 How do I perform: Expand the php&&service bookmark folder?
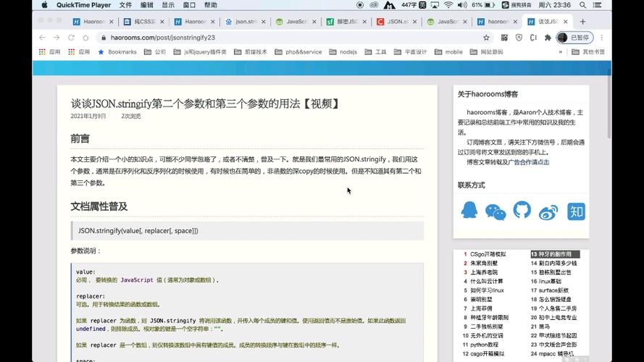298,51
